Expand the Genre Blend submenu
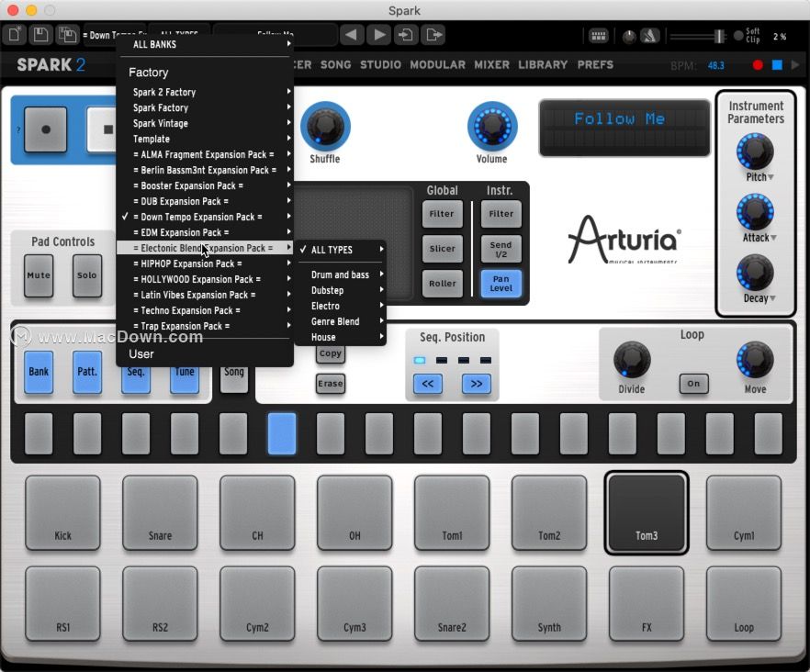Viewport: 810px width, 672px height. pos(341,321)
